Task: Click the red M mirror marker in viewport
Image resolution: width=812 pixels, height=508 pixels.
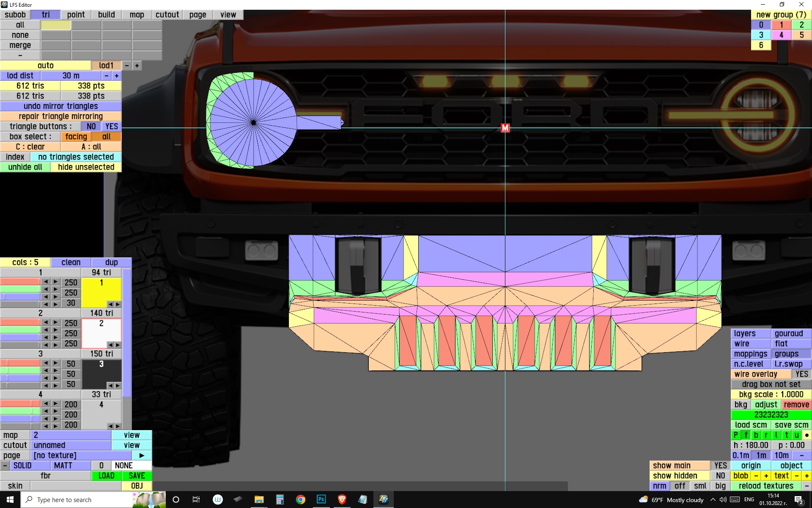Action: pos(505,128)
